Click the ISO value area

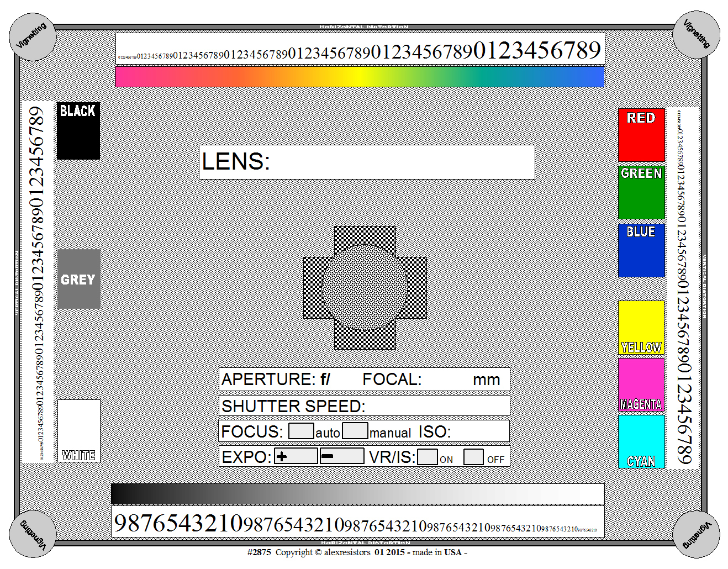[x=479, y=431]
